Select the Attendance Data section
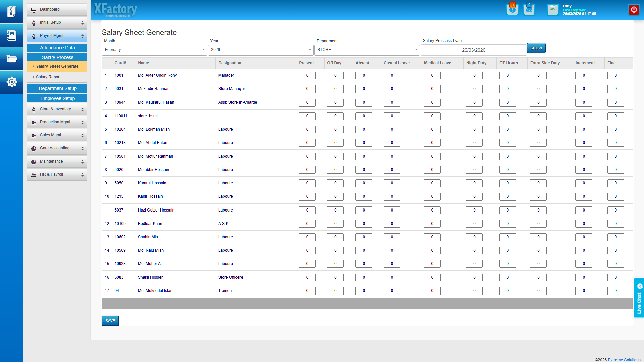Viewport: 644px width, 362px height. click(x=57, y=48)
